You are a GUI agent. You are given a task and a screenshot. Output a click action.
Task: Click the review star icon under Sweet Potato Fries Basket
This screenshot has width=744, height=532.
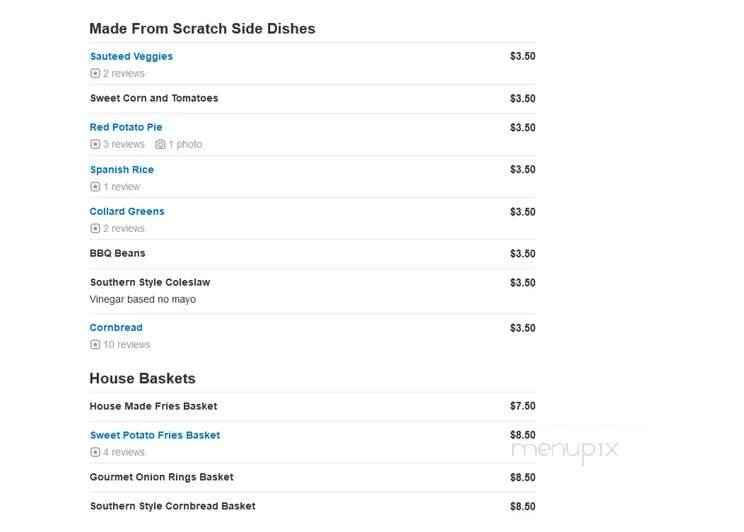95,453
